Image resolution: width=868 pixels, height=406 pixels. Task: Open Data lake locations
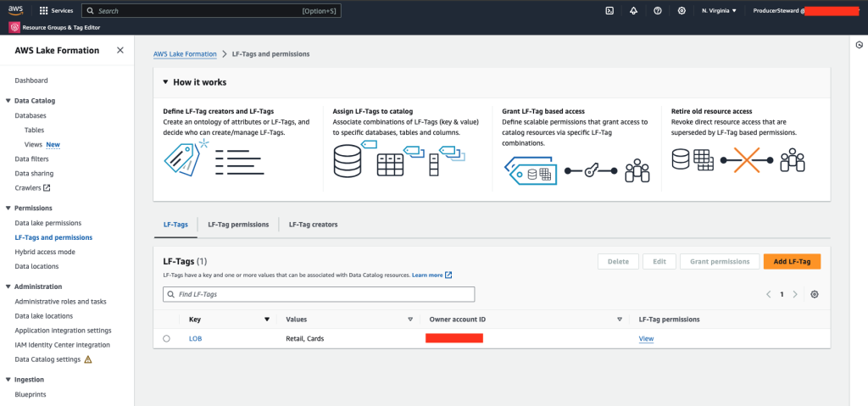pos(44,316)
